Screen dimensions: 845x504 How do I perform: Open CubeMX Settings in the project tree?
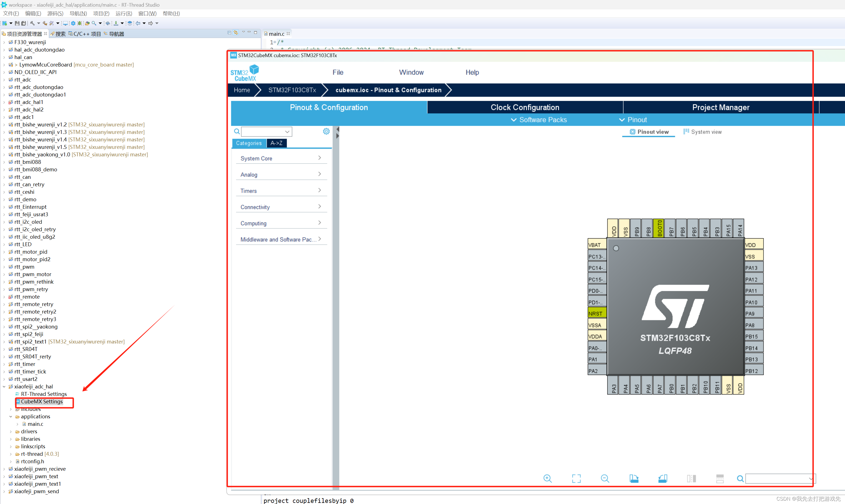tap(42, 401)
